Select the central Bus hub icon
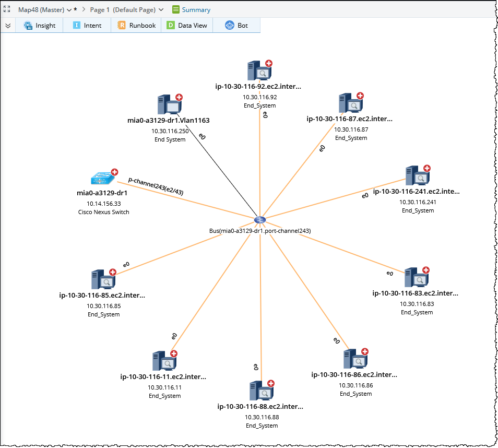 tap(260, 220)
